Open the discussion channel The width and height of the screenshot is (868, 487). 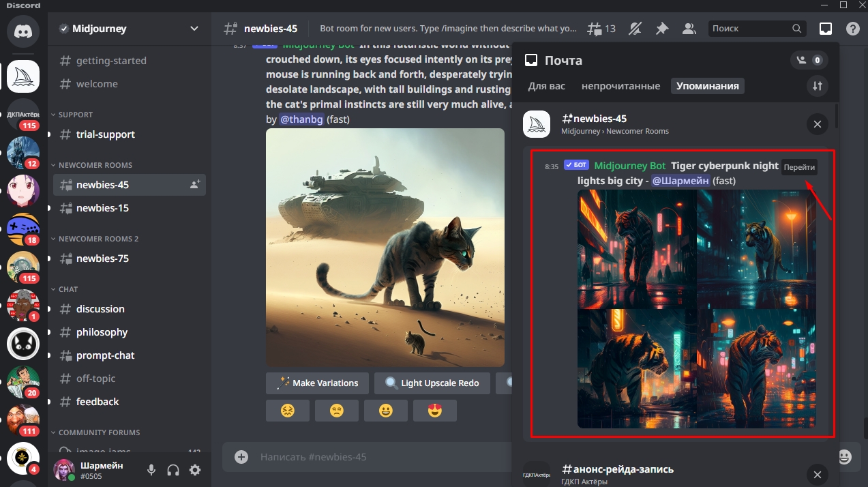tap(130, 309)
